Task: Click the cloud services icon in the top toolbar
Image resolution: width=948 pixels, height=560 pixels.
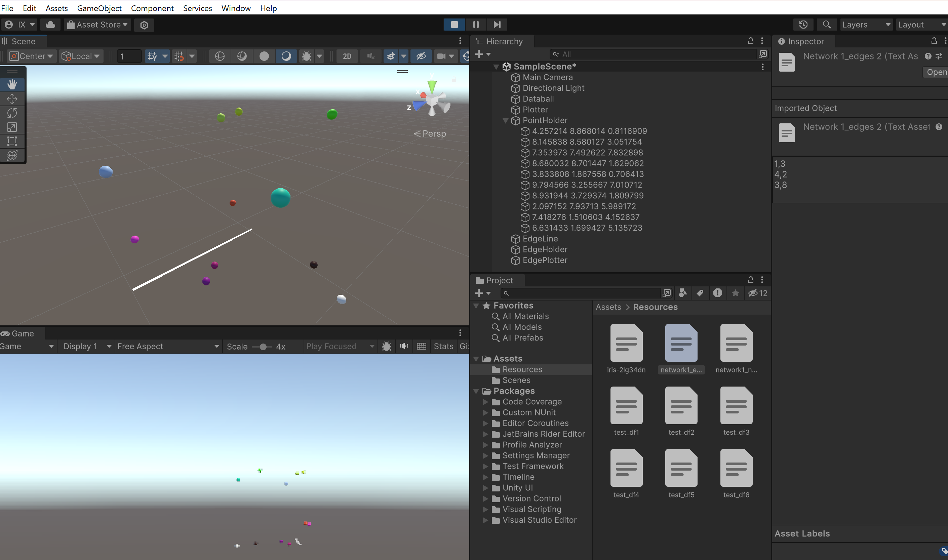Action: (x=50, y=24)
